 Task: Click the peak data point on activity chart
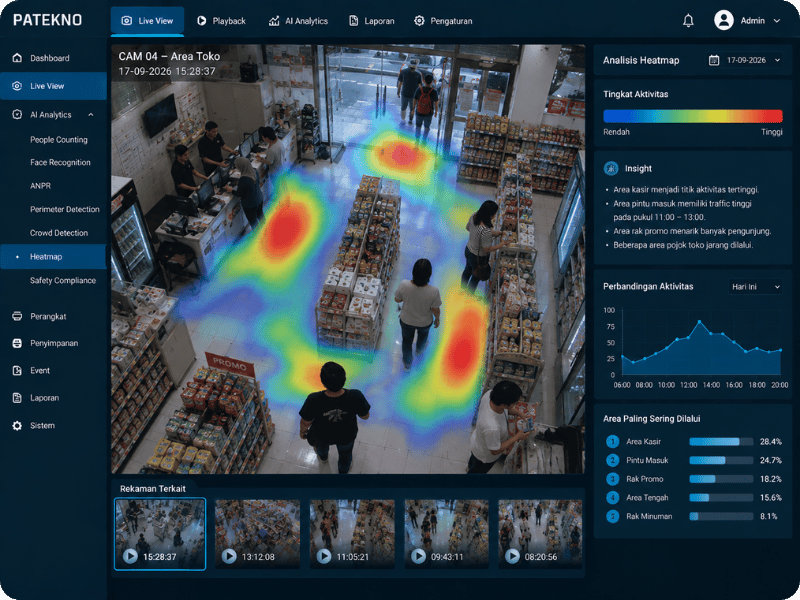point(699,322)
